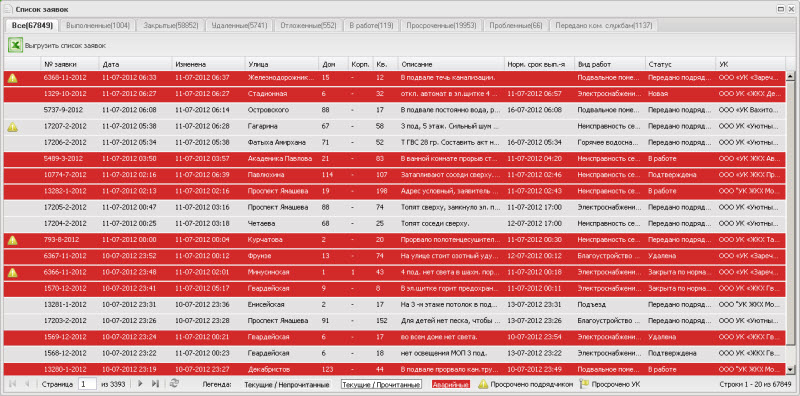The height and width of the screenshot is (396, 800).
Task: Click the page number input field
Action: [x=88, y=384]
